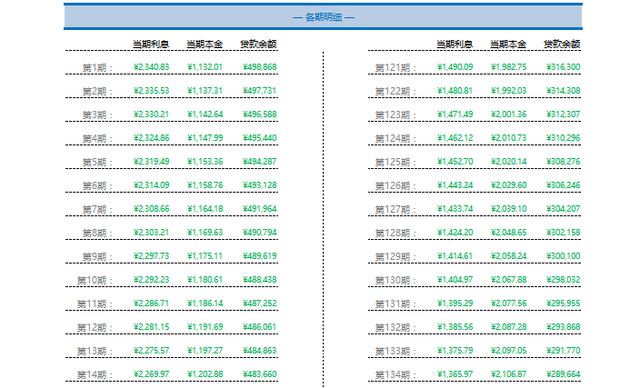Select the 第2期 row label
The width and height of the screenshot is (640, 388).
pos(98,91)
